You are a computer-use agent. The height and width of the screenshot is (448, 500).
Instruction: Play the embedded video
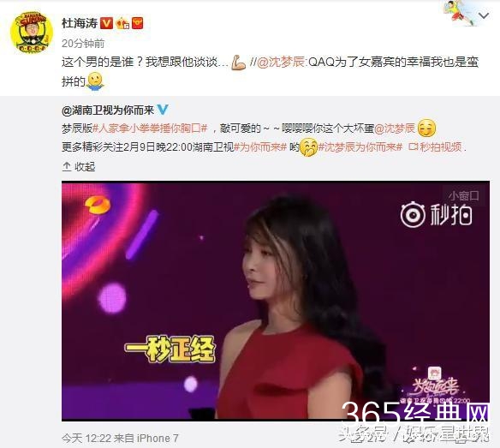(276, 301)
